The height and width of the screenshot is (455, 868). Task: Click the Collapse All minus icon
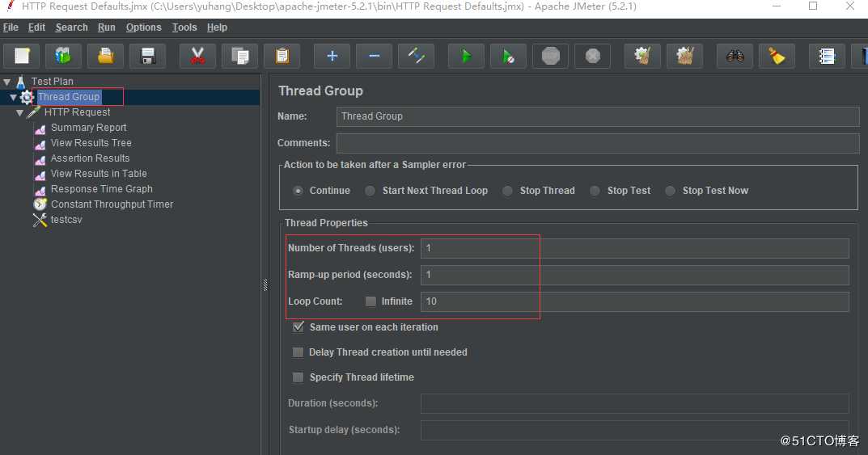[x=375, y=56]
